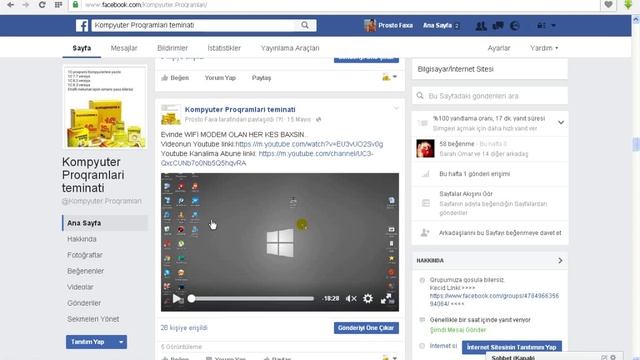Switch to the Mesajlar tab
Image resolution: width=640 pixels, height=360 pixels.
click(124, 48)
